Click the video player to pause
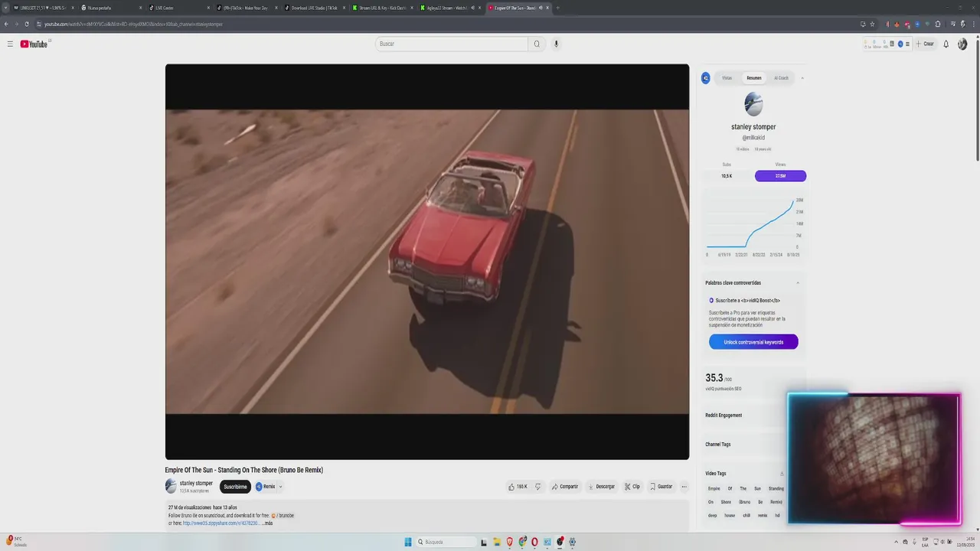 click(427, 262)
